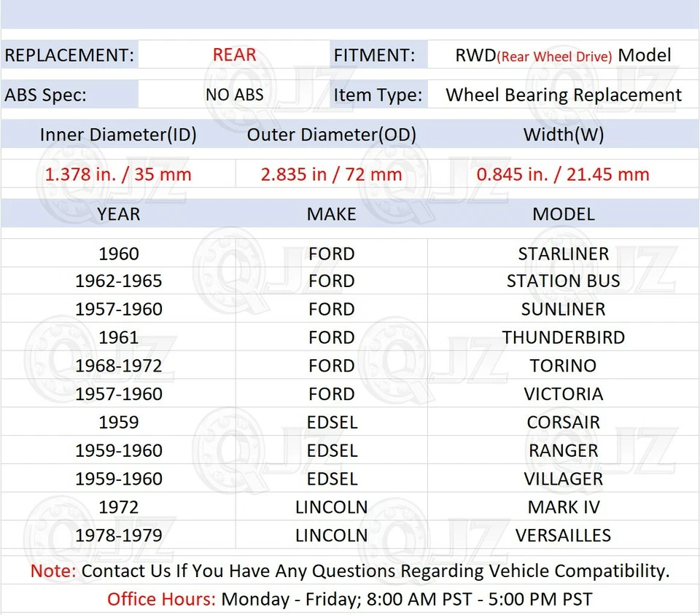The image size is (700, 615).
Task: Select Wheel Bearing Replacement text
Action: pos(564,95)
